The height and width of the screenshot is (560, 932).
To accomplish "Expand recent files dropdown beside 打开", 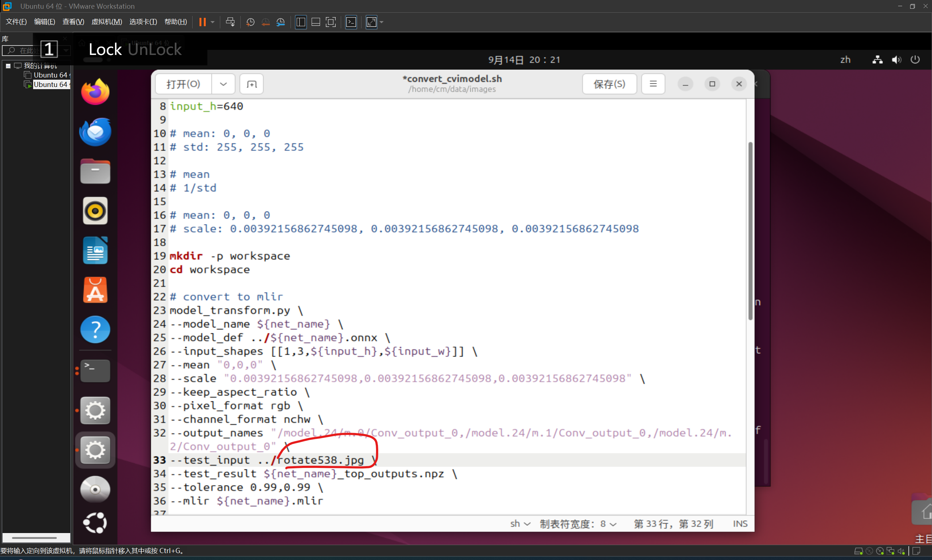I will coord(223,84).
